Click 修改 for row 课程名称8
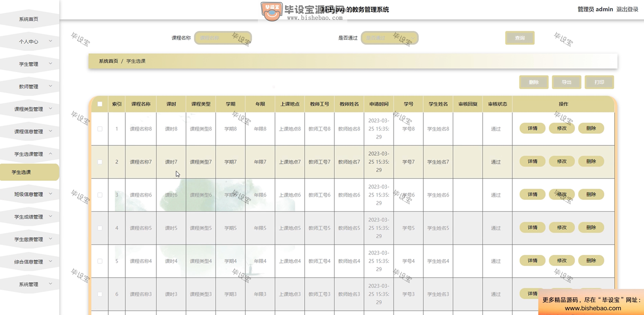This screenshot has height=315, width=644. [562, 128]
